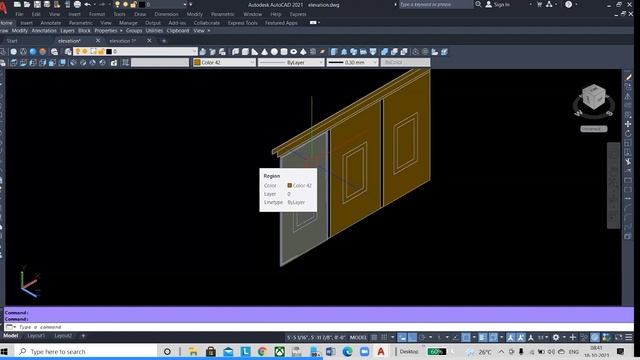
Task: Open the Autodesk App Store cart icon
Action: (x=539, y=4)
